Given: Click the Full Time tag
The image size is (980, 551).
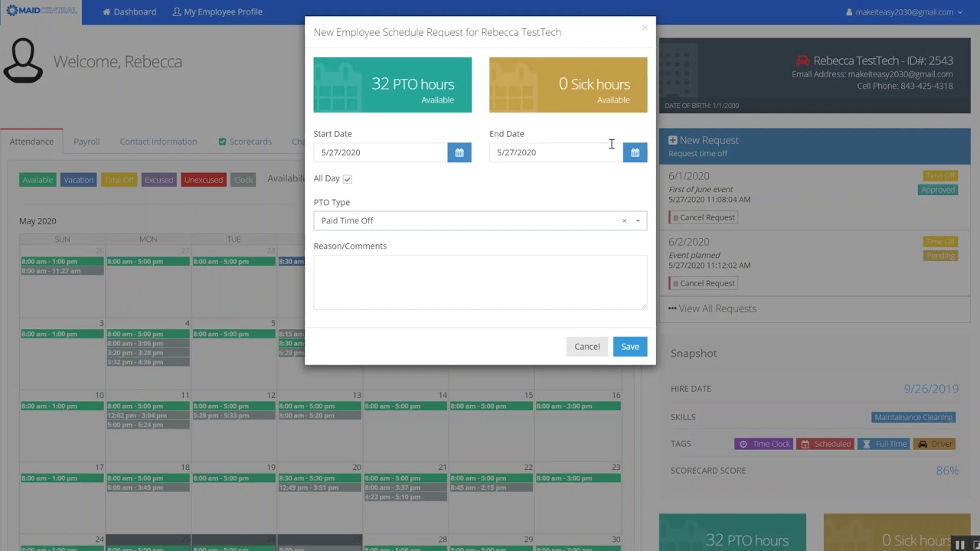Looking at the screenshot, I should click(884, 444).
